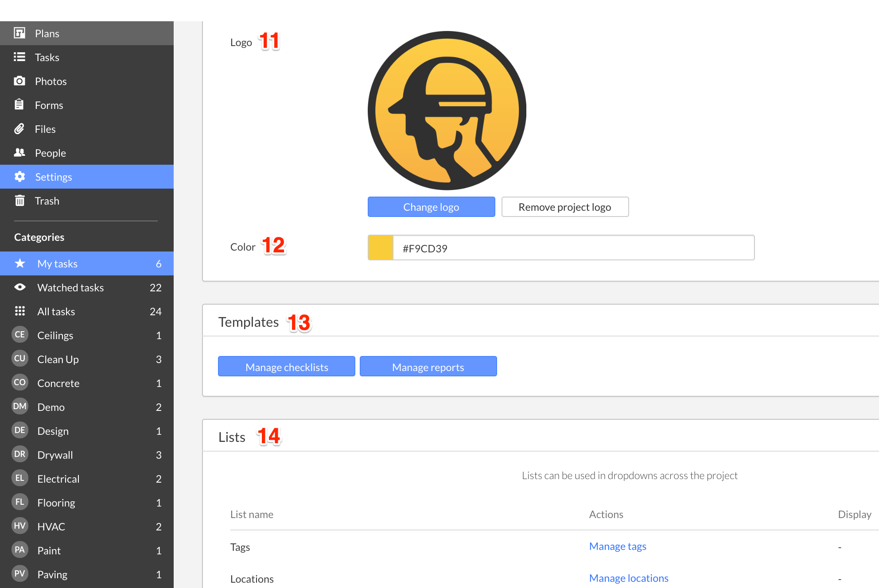
Task: Click the HV HVAC badge
Action: (x=20, y=526)
